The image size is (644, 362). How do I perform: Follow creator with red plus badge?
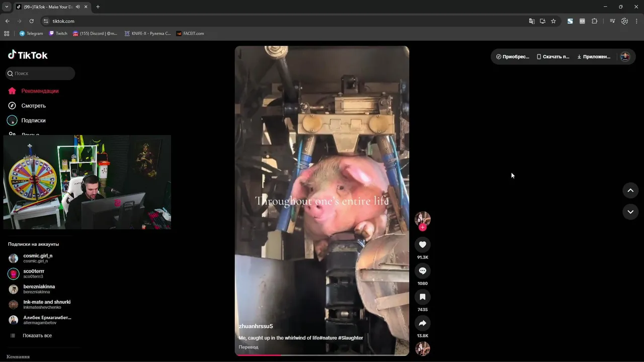coord(423,227)
